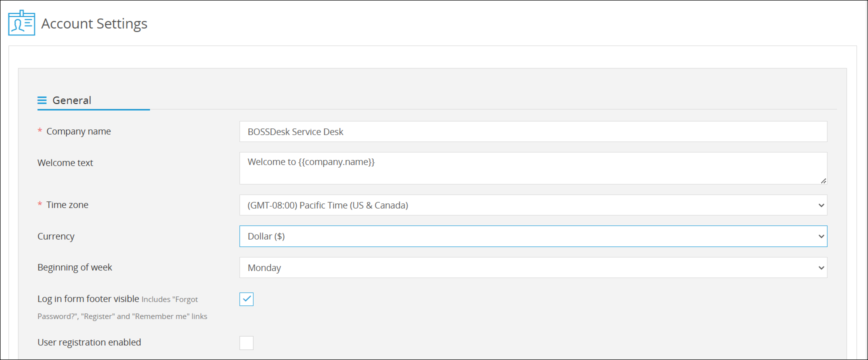This screenshot has width=868, height=360.
Task: Select the General tab heading
Action: pyautogui.click(x=71, y=100)
